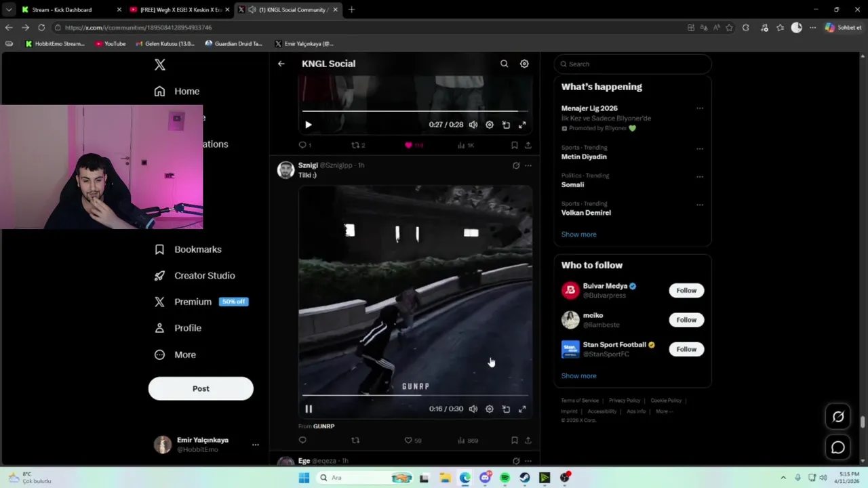Go to Home in sidebar
Screen dimensions: 868x488
177,91
